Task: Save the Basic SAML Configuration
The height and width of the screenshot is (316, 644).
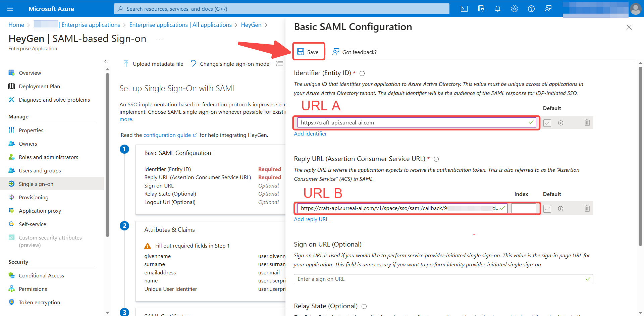Action: (x=308, y=52)
